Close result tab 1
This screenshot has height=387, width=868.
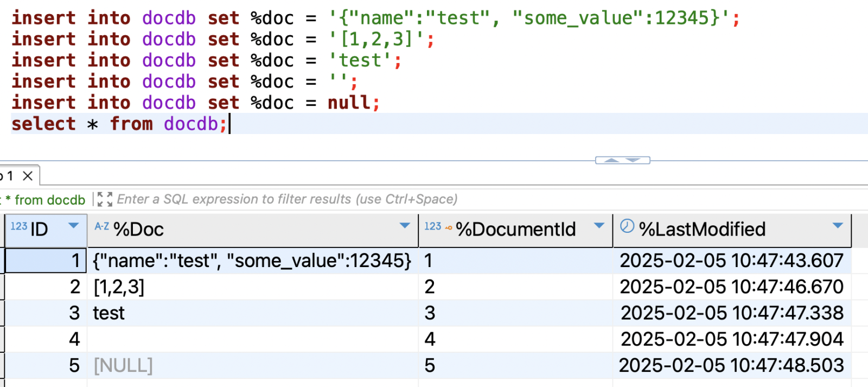click(x=28, y=176)
